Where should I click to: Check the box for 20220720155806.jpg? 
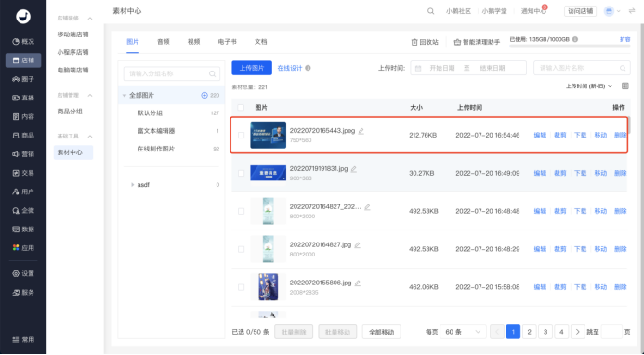[241, 287]
